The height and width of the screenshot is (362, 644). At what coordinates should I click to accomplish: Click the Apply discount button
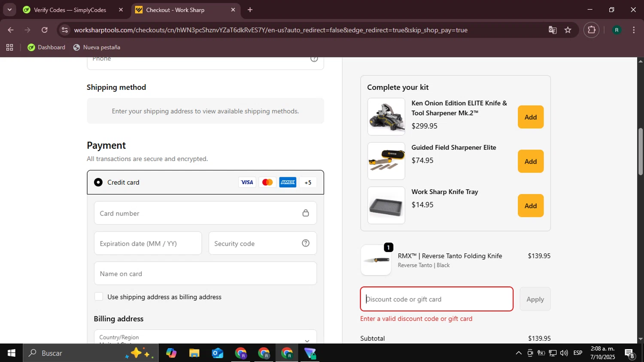point(535,299)
